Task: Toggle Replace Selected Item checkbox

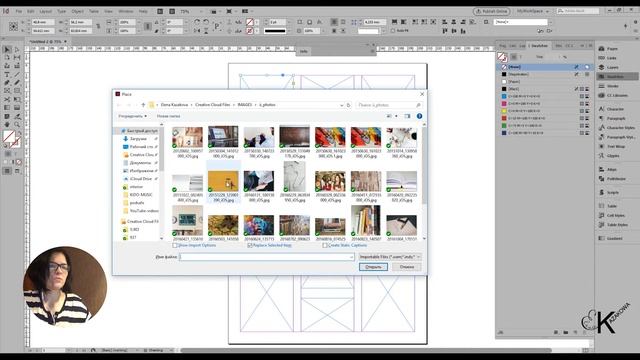Action: point(250,245)
